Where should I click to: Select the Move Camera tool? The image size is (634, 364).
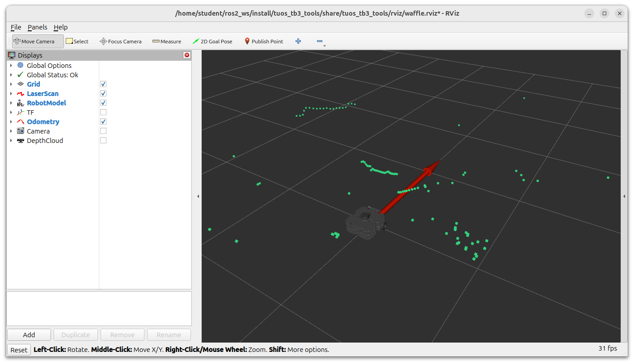coord(38,42)
